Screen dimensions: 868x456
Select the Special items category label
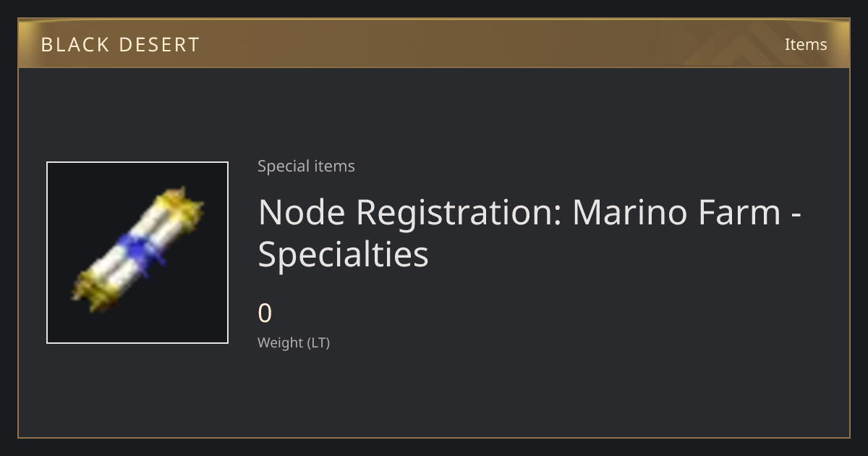306,166
